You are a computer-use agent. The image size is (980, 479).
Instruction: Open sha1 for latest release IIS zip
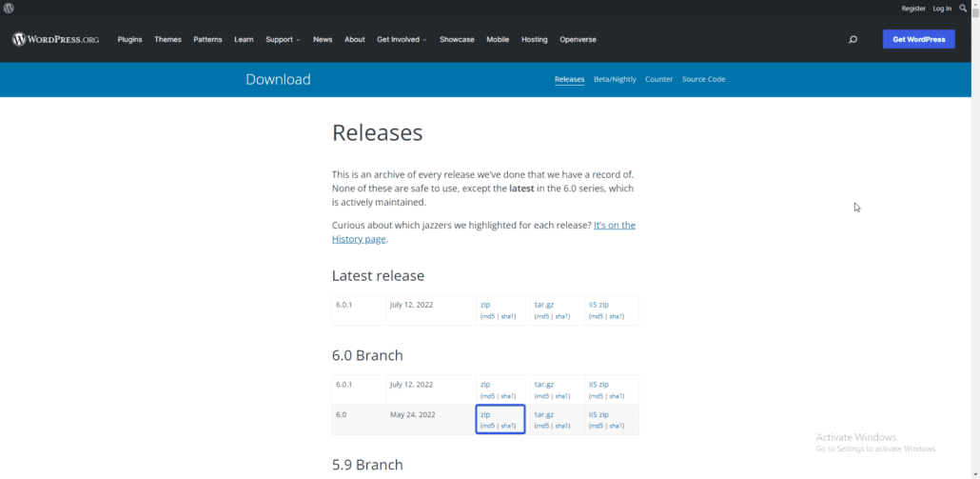(x=617, y=316)
